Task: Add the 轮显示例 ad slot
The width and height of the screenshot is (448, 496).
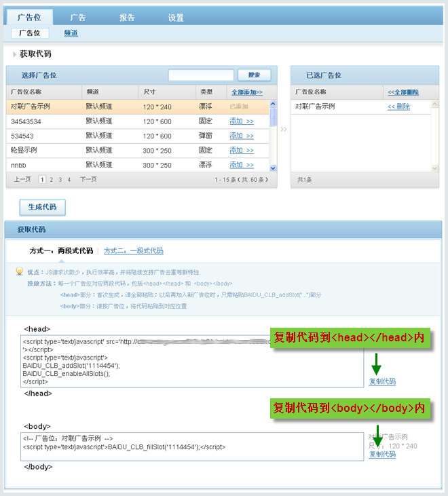Action: coord(242,150)
